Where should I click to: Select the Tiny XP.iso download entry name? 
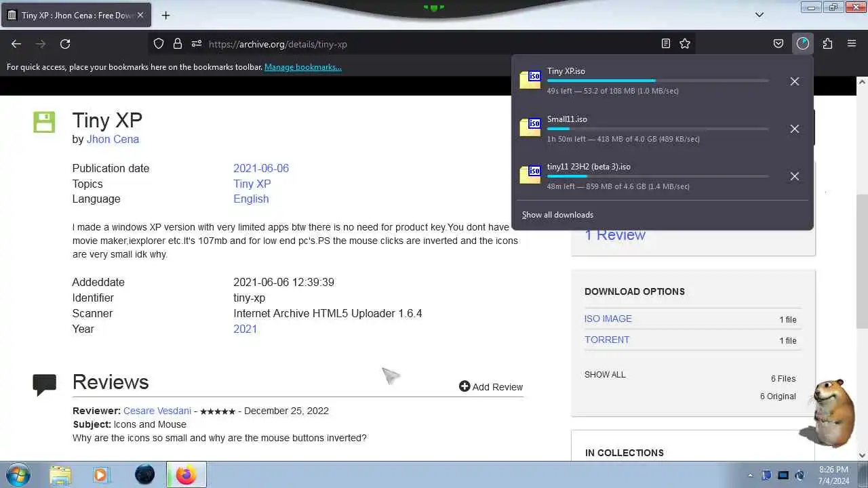pyautogui.click(x=566, y=71)
